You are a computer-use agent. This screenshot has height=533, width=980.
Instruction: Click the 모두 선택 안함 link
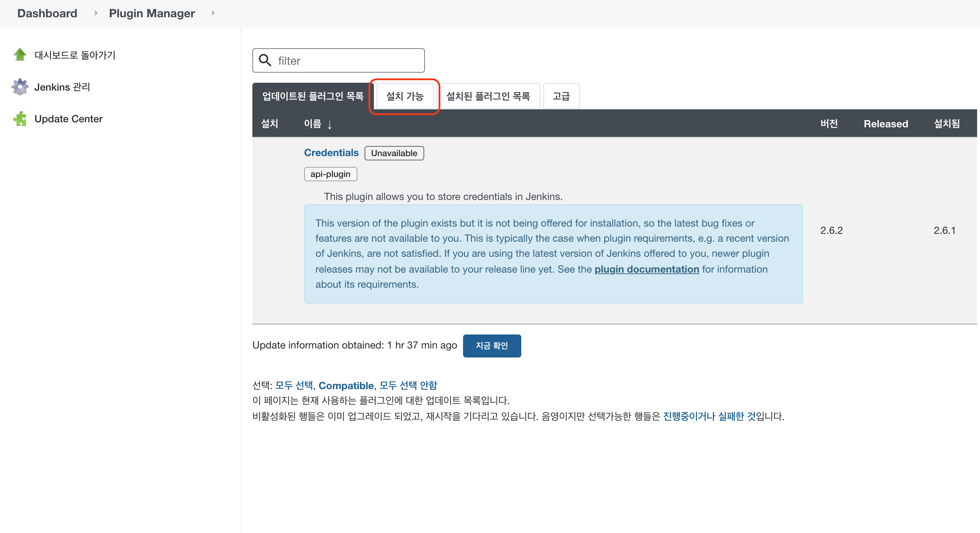click(408, 385)
